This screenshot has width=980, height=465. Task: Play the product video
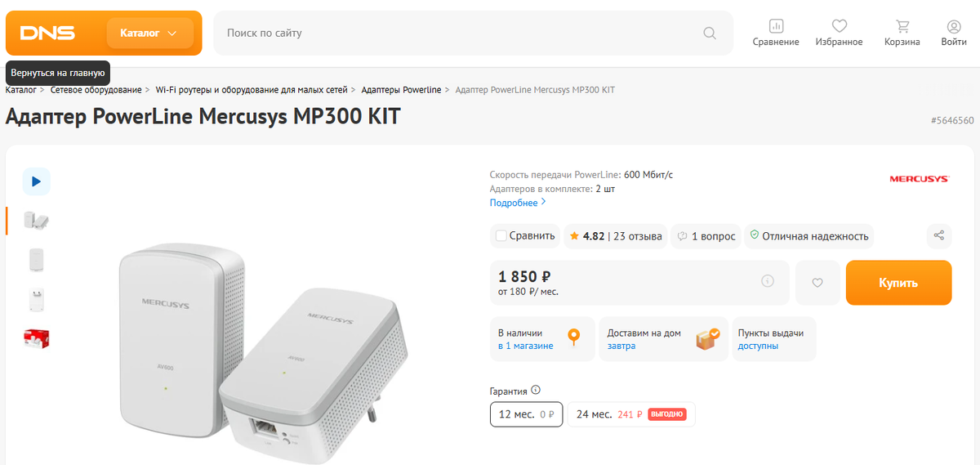[x=36, y=181]
